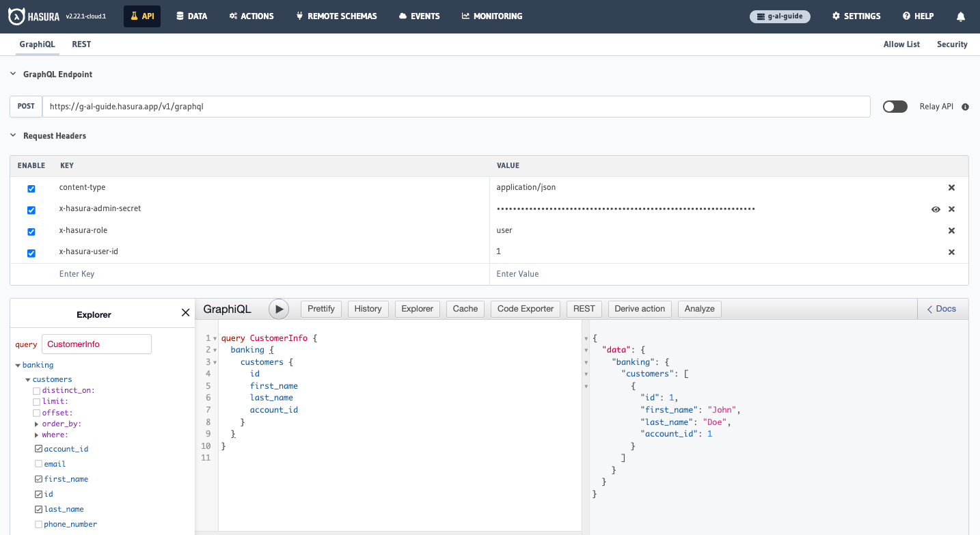Click the Prettify button

321,309
